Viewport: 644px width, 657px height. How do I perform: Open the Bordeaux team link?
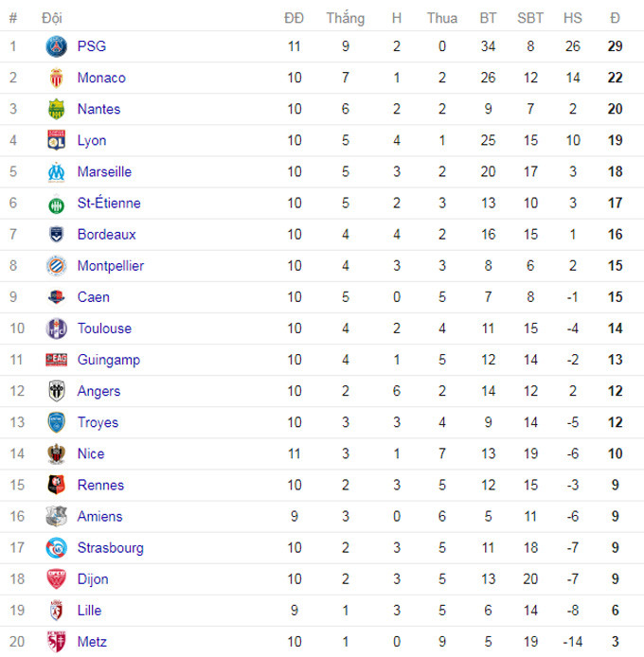click(x=106, y=234)
